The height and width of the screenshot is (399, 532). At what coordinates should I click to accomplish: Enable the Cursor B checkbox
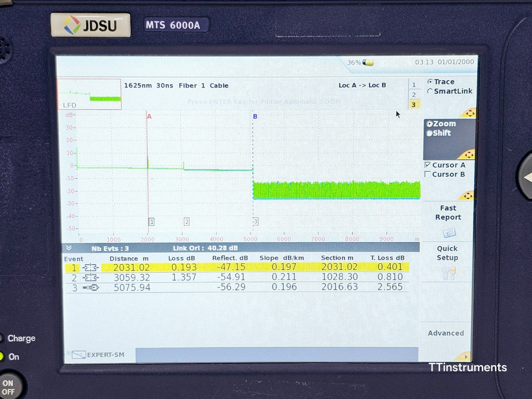coord(428,174)
